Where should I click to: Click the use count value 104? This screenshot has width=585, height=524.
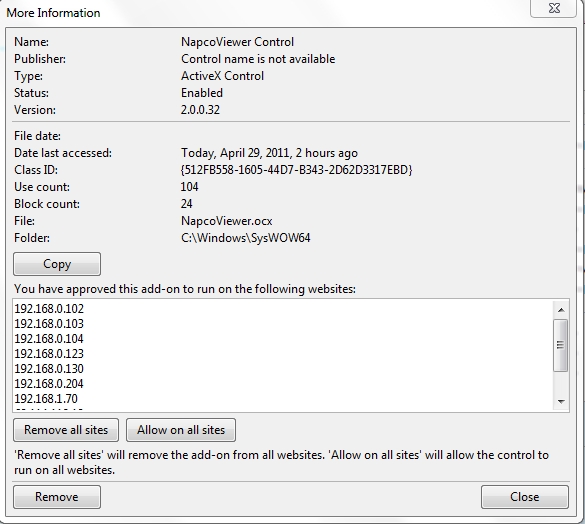coord(190,187)
